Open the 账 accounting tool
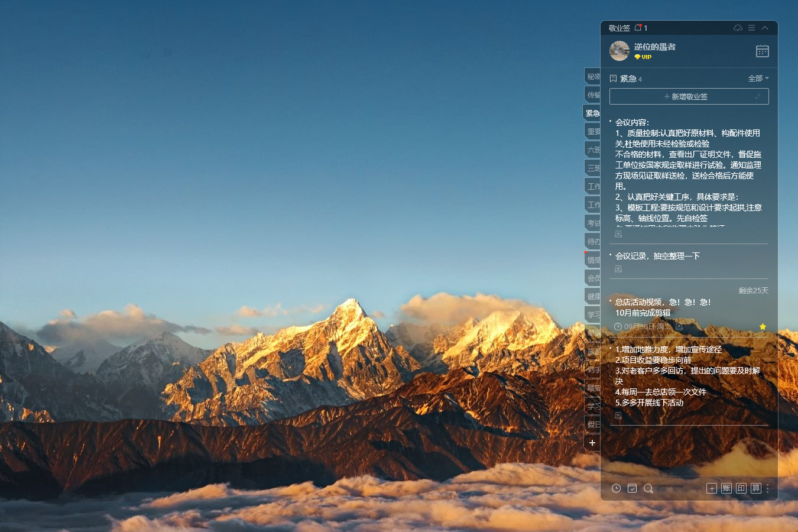 coord(726,488)
